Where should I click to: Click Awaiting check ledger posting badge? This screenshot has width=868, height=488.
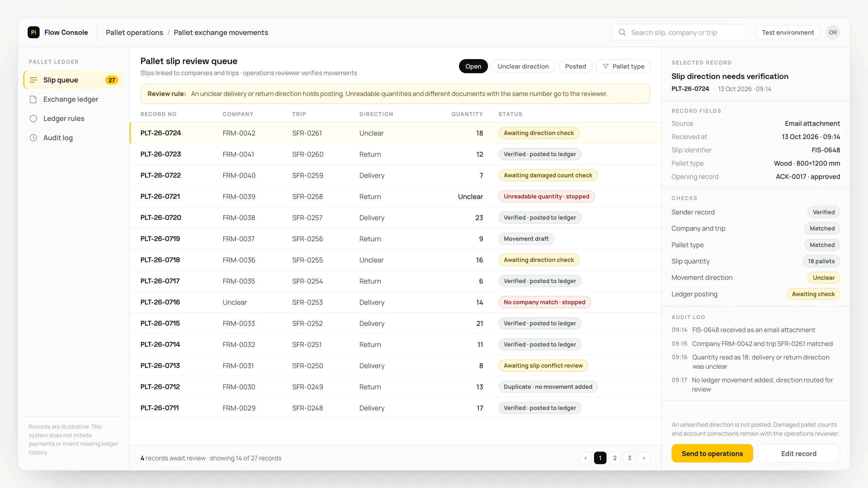coord(813,294)
